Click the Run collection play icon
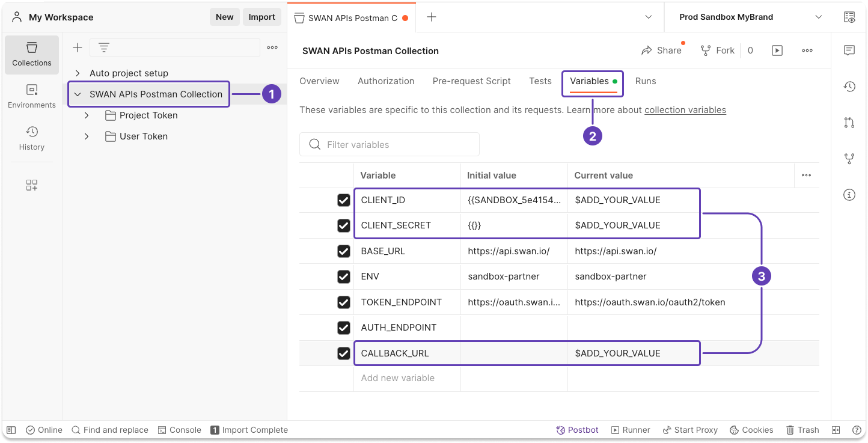868x443 pixels. pyautogui.click(x=777, y=50)
